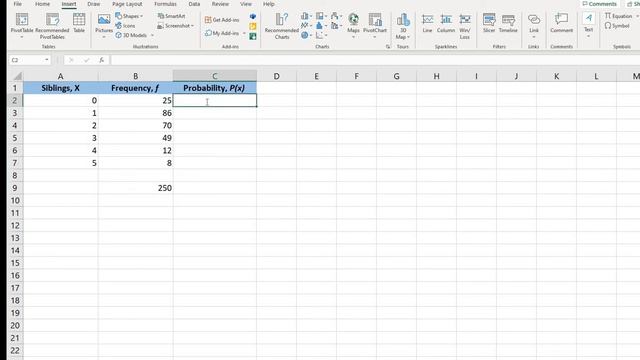Switch to the Draw tab
Screen dimensions: 640x360
pos(93,4)
